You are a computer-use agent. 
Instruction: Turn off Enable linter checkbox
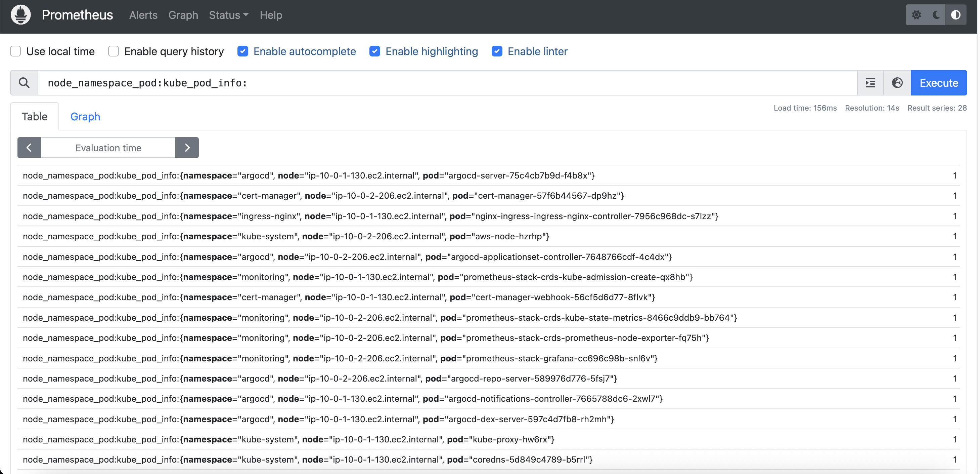(497, 51)
